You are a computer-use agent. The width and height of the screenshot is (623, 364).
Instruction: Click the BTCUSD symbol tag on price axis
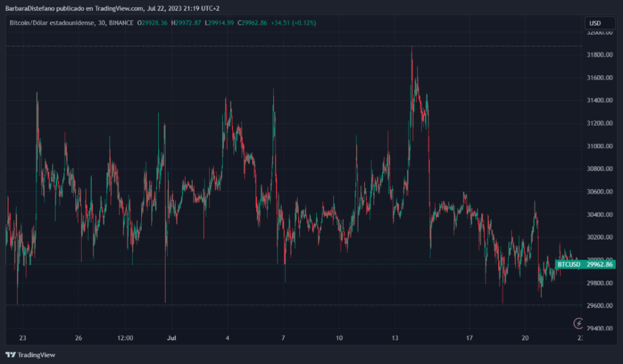tap(569, 264)
